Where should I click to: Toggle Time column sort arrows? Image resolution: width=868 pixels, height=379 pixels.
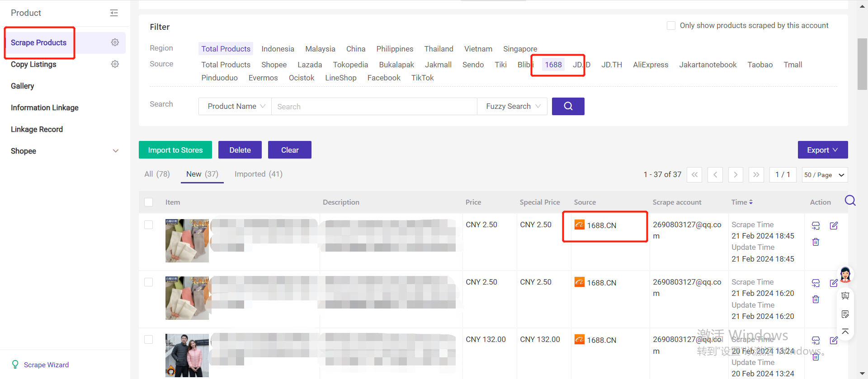click(x=751, y=202)
